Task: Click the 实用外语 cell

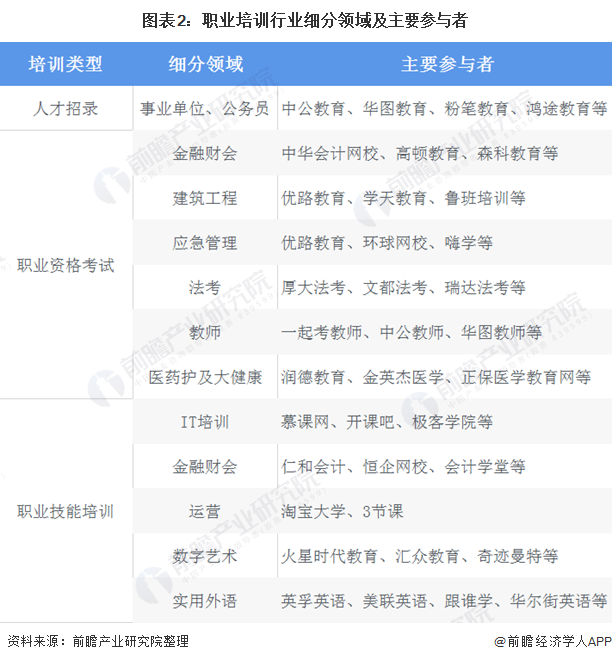Action: pyautogui.click(x=205, y=601)
